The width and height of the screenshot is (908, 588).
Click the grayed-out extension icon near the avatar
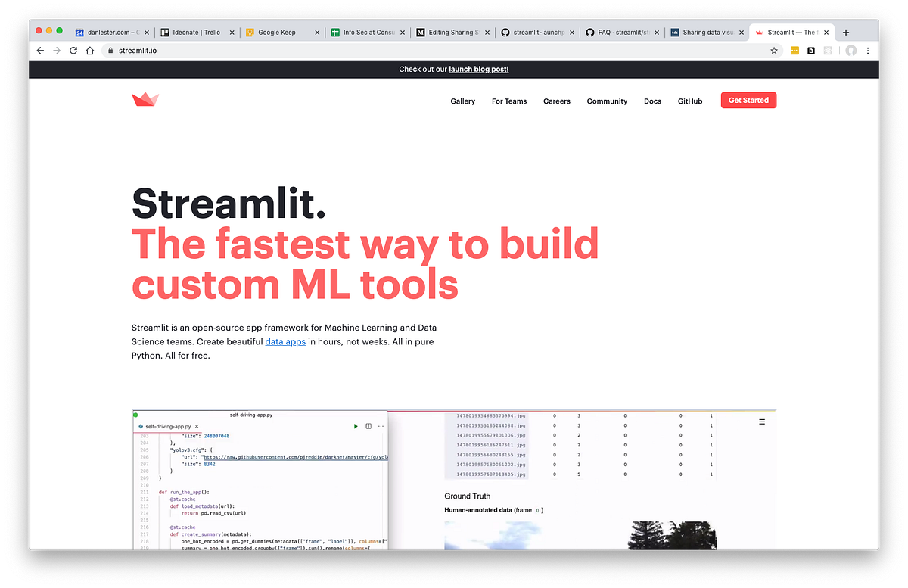pyautogui.click(x=828, y=50)
